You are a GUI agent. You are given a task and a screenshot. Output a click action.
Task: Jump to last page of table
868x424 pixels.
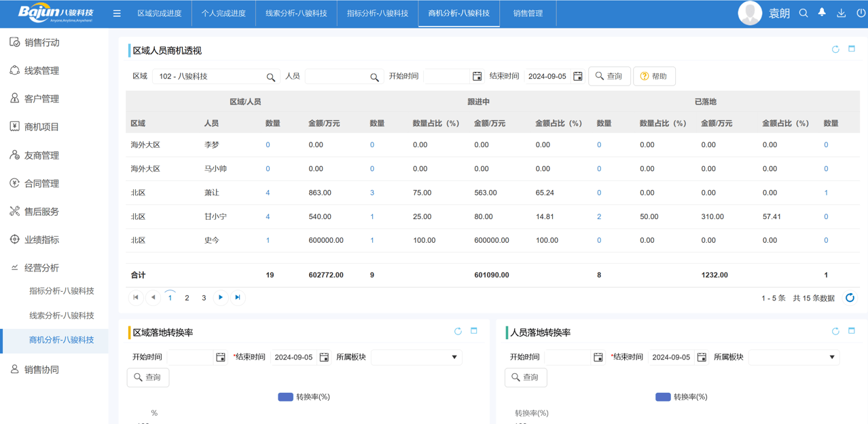[x=238, y=297]
